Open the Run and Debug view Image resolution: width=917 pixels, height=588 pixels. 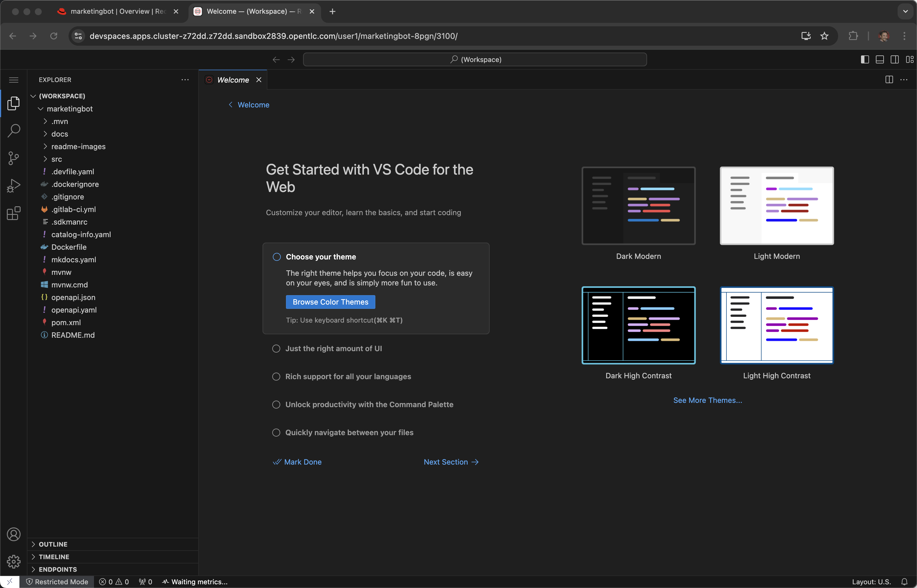point(14,185)
